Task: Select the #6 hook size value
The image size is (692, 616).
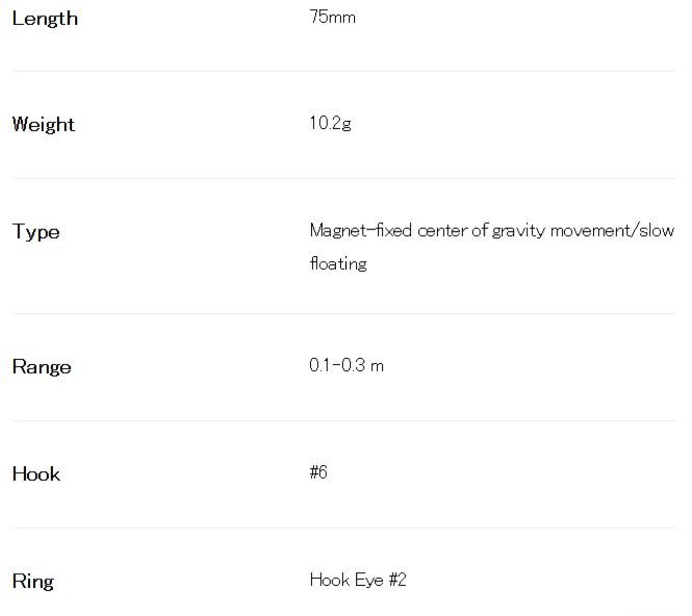Action: (x=318, y=472)
